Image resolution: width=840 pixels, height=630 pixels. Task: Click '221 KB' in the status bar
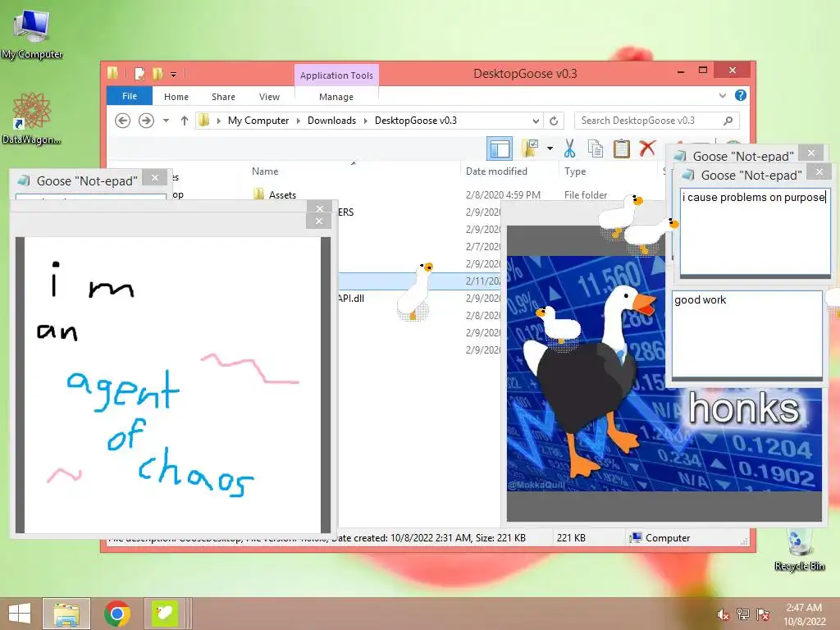(x=571, y=538)
